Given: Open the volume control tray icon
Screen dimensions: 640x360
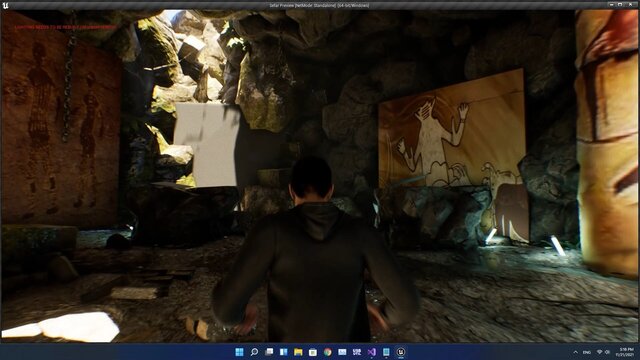Looking at the screenshot, I should point(607,352).
